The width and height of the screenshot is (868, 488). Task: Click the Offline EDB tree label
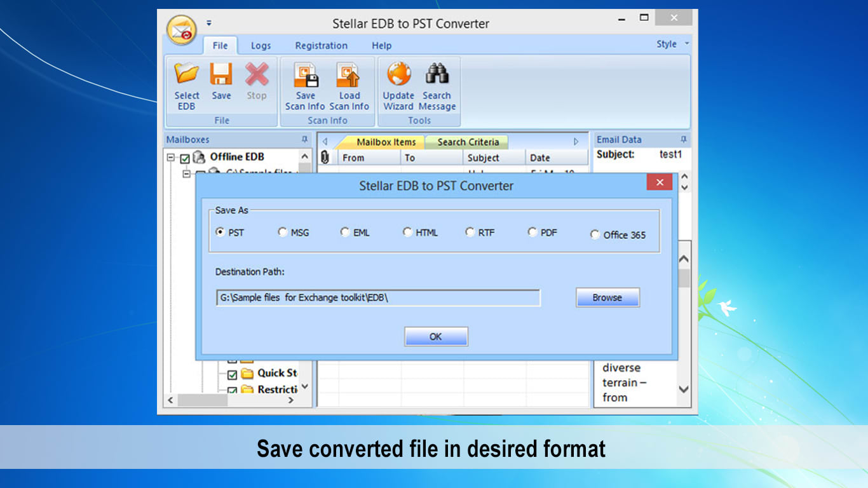pos(237,157)
